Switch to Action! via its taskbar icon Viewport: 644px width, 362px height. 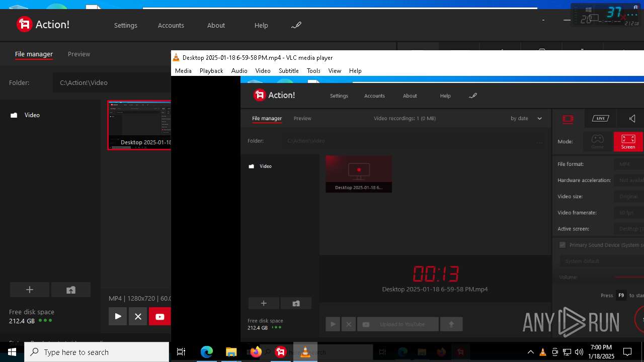point(280,352)
